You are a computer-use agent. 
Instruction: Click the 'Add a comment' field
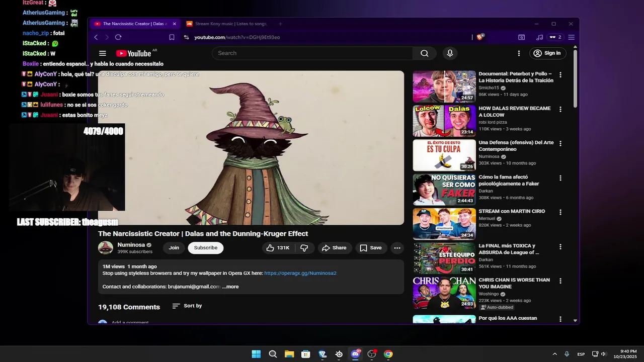[130, 322]
